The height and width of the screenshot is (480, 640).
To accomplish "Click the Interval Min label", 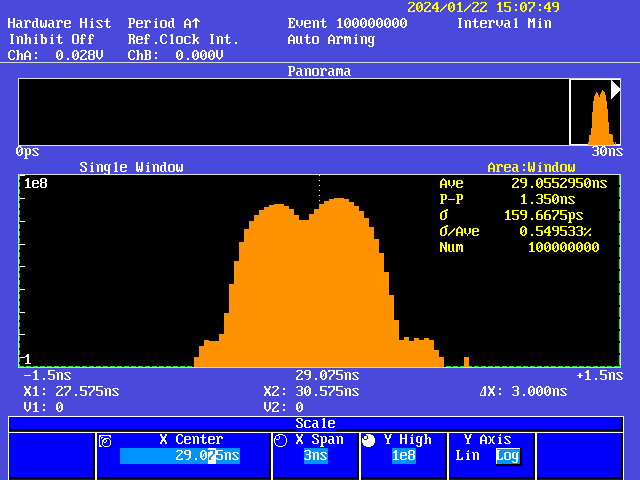I will pyautogui.click(x=504, y=23).
